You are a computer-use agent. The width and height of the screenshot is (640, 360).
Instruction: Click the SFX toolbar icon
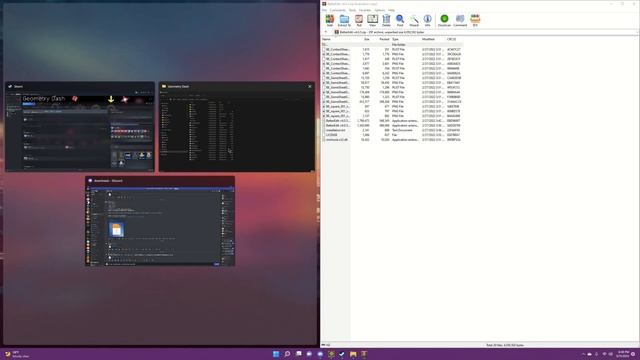click(x=475, y=20)
